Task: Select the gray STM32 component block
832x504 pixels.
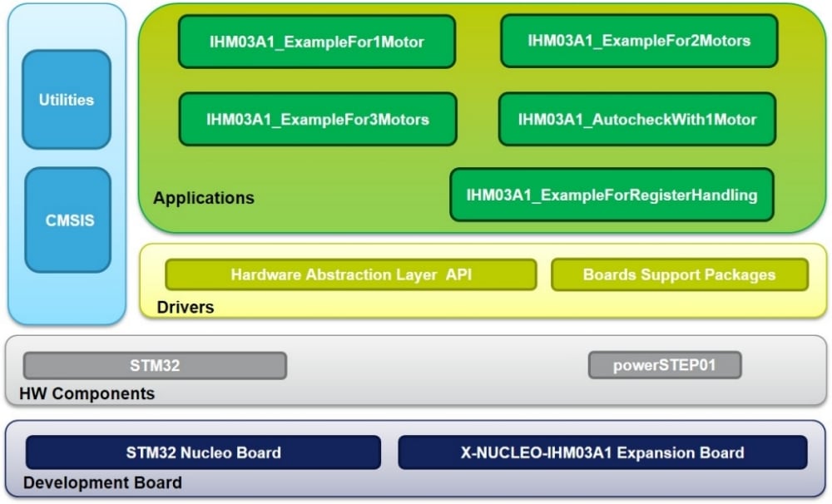Action: [155, 365]
